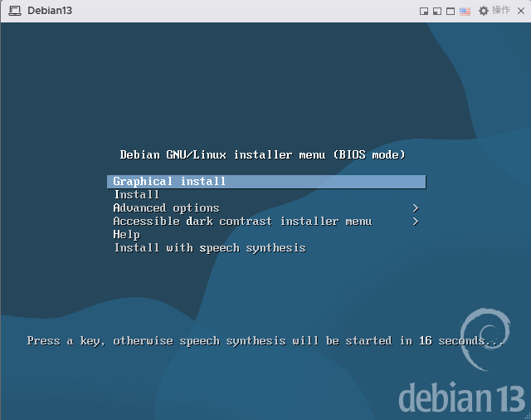This screenshot has width=531, height=420.
Task: Click the installer menu BIOS mode heading
Action: (262, 155)
